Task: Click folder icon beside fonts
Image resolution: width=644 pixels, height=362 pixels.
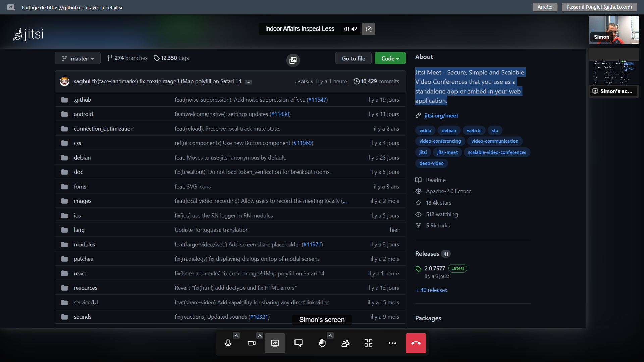Action: (64, 187)
